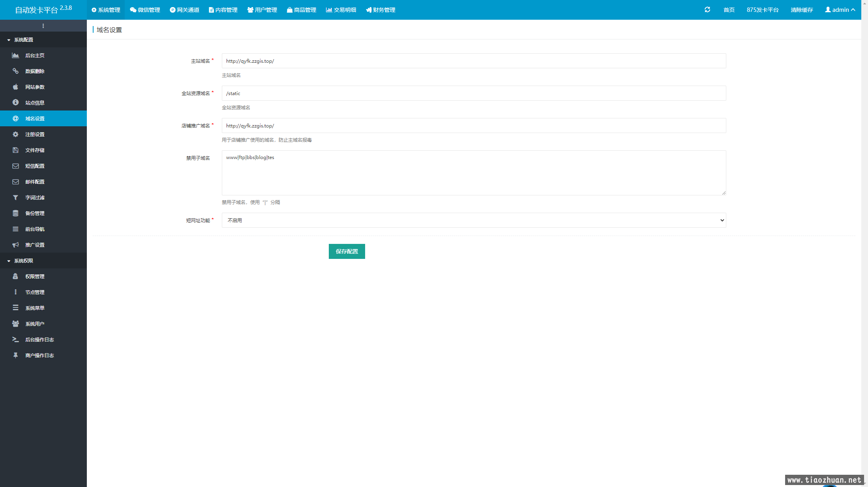Open 前台导航 in the sidebar

coord(43,229)
